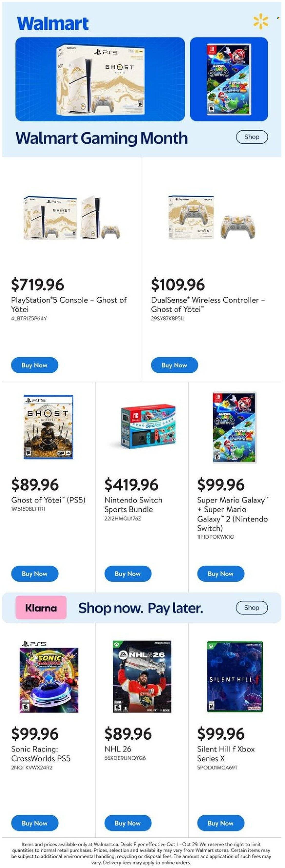The height and width of the screenshot is (868, 285).
Task: Buy Ghost of Yōtei PS5 game
Action: (34, 574)
